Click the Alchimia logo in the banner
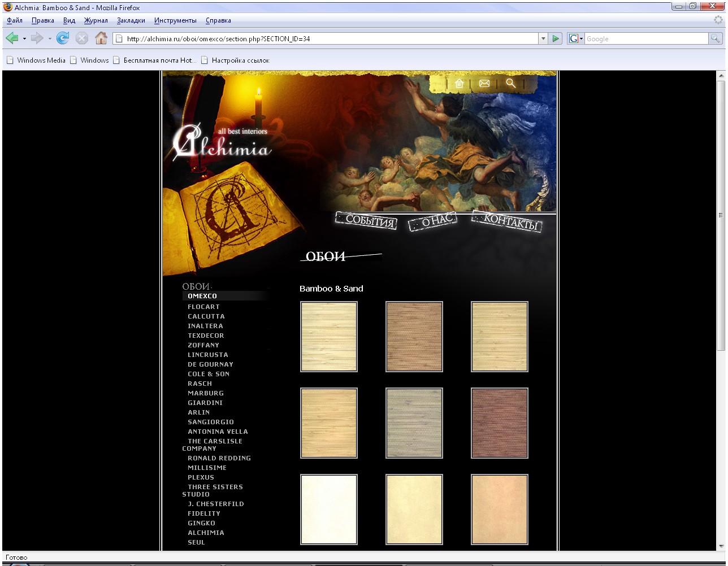The width and height of the screenshot is (728, 566). click(221, 143)
